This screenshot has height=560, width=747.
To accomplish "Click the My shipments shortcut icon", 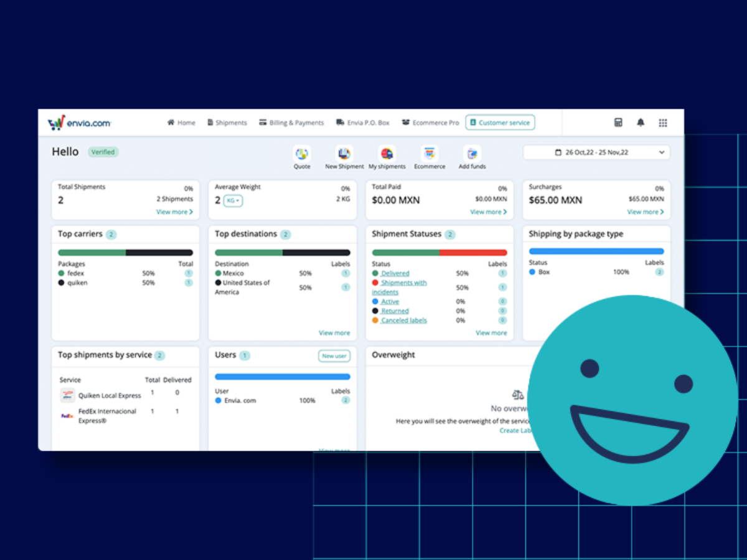I will click(387, 154).
